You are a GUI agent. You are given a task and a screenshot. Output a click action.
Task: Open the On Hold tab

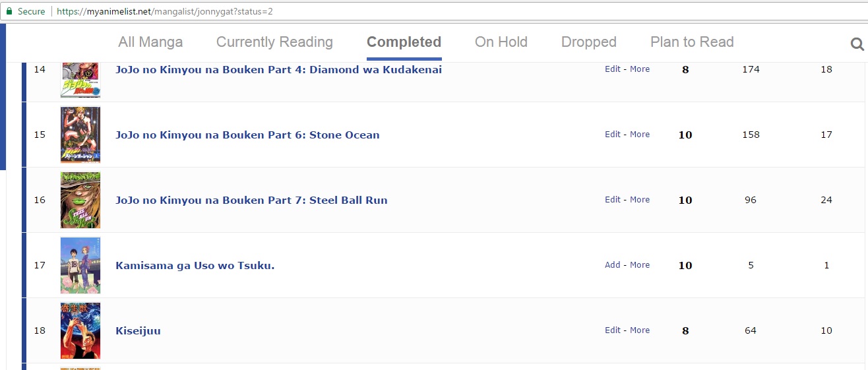pos(501,42)
